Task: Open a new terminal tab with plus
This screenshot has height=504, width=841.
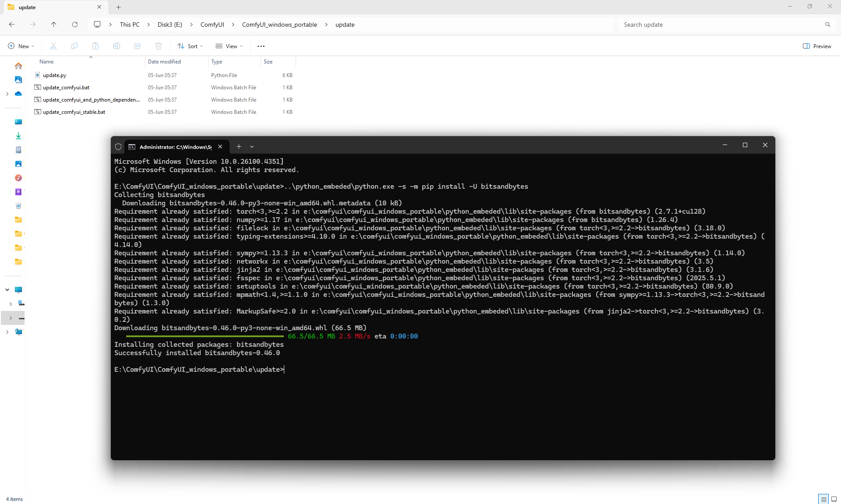Action: (x=239, y=147)
